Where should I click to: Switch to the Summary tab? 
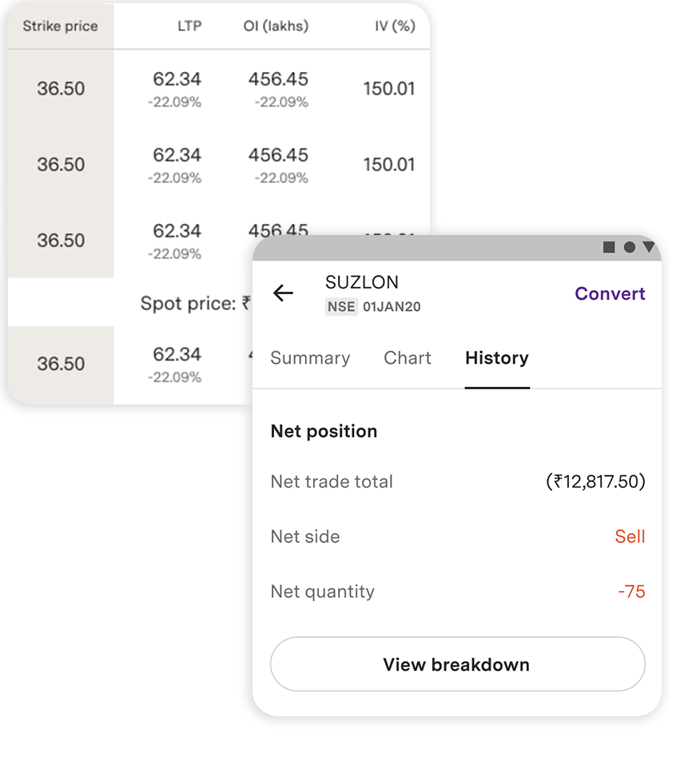point(310,358)
